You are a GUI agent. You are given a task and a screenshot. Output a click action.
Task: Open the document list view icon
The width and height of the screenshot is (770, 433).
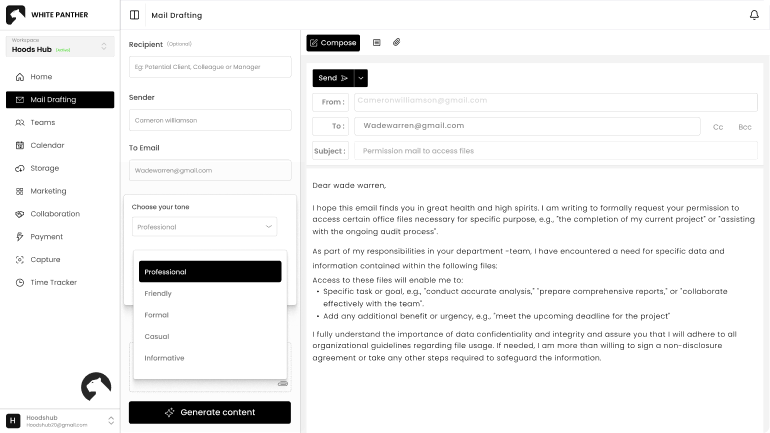[x=377, y=43]
